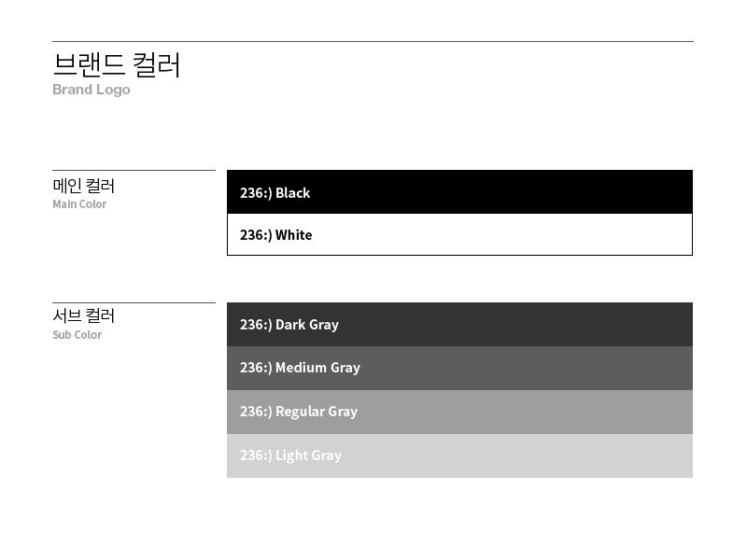Choose the Regular Gray color swatch
Image resolution: width=747 pixels, height=560 pixels.
click(459, 412)
